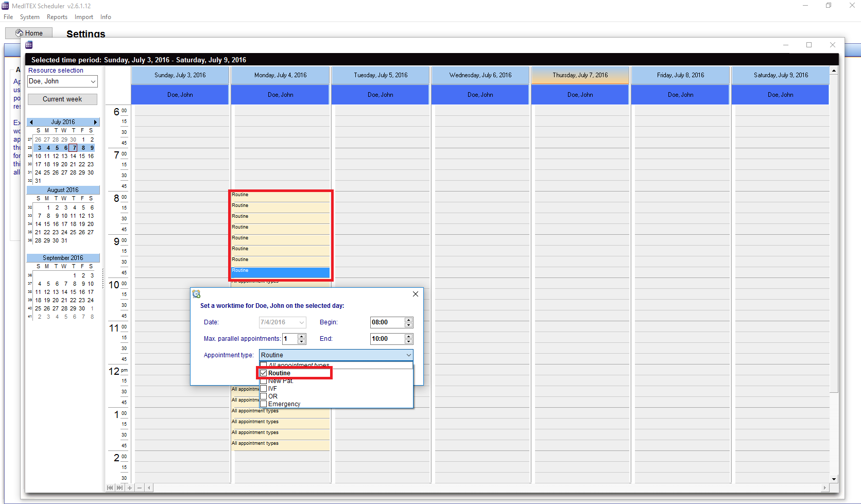861x504 pixels.
Task: Select the highlighted blue Routine slot at 9:45
Action: point(280,272)
